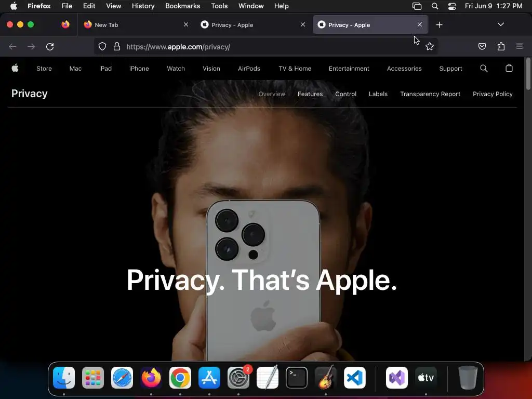Open TextEdit from the Dock
This screenshot has height=399, width=532.
pyautogui.click(x=268, y=378)
